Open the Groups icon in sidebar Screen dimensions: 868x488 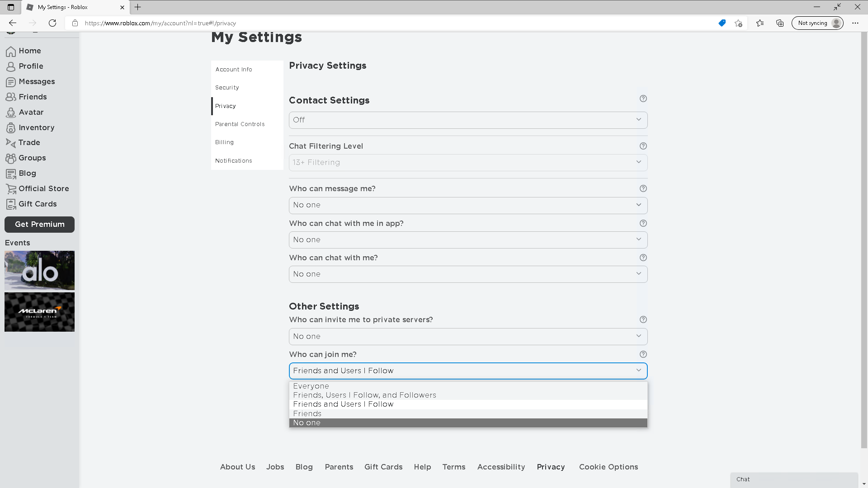[11, 158]
